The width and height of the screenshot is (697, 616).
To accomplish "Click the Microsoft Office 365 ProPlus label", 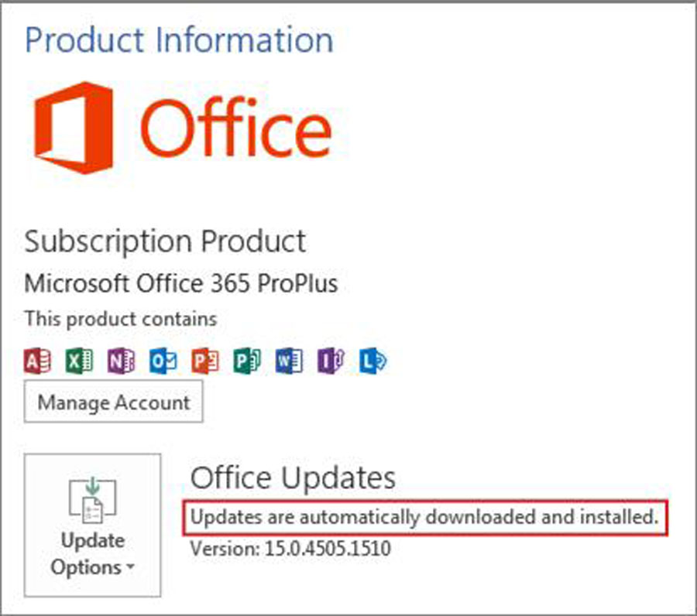I will pyautogui.click(x=181, y=283).
